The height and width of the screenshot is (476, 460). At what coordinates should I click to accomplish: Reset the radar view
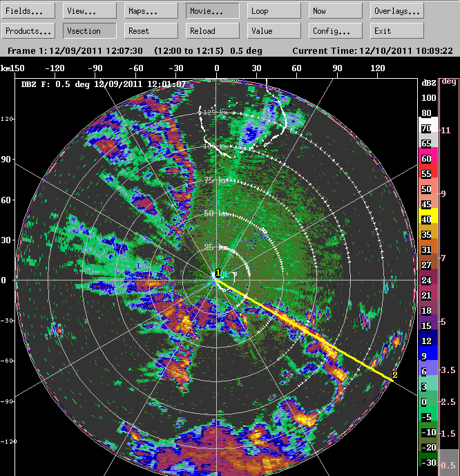pyautogui.click(x=151, y=31)
